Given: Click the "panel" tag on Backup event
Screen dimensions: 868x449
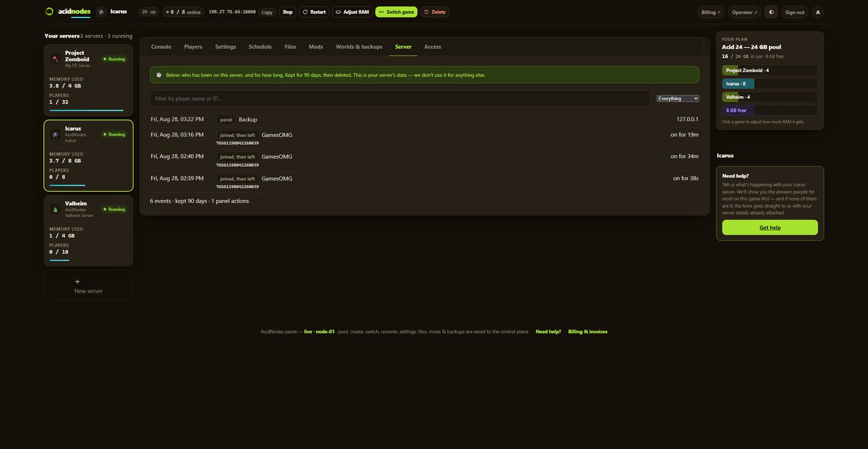Looking at the screenshot, I should click(226, 119).
